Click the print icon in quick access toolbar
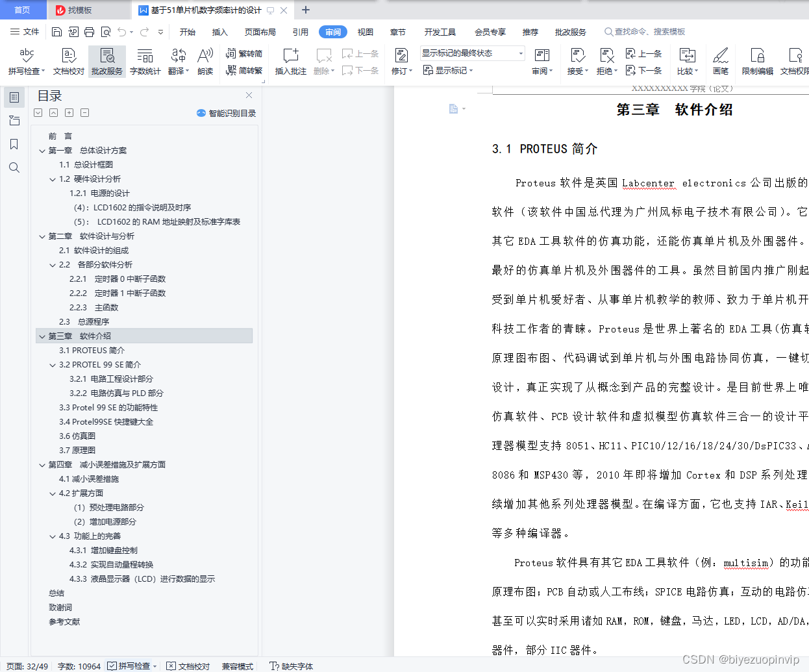 click(89, 32)
